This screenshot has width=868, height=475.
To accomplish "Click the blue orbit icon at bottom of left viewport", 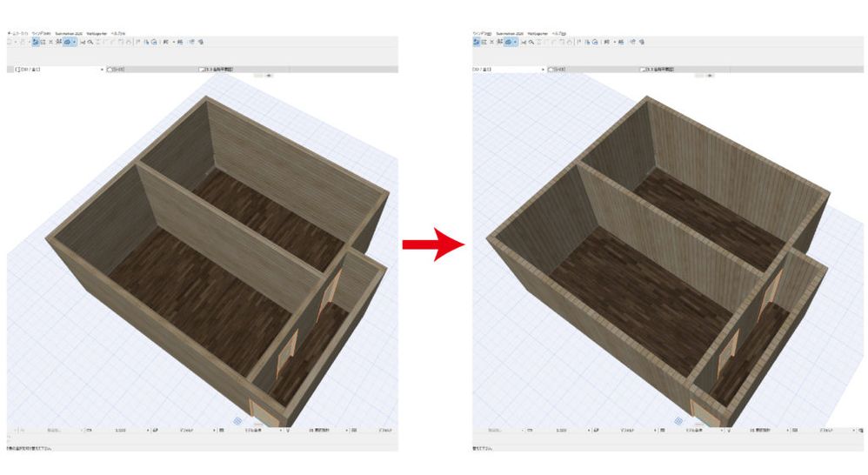I will coord(237,421).
